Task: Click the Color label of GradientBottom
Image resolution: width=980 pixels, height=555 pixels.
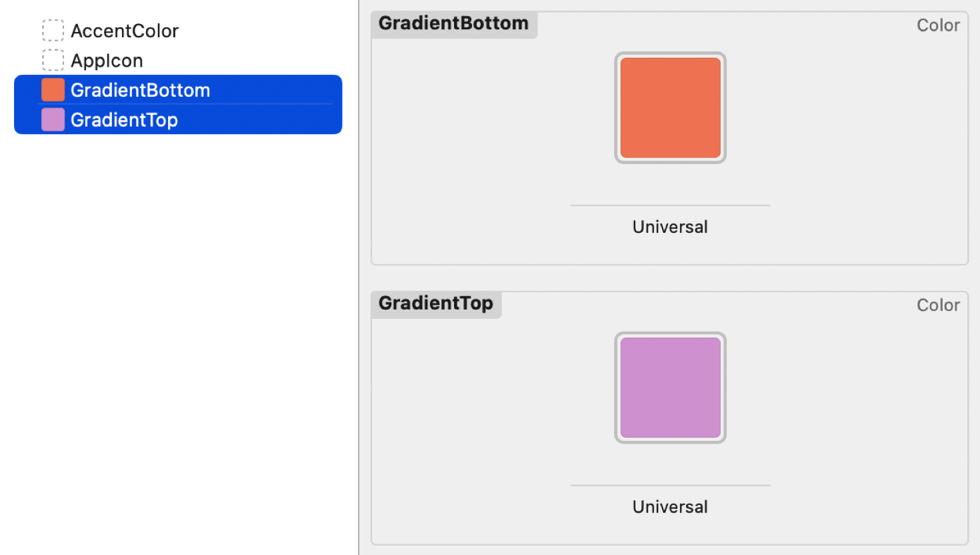Action: tap(937, 25)
